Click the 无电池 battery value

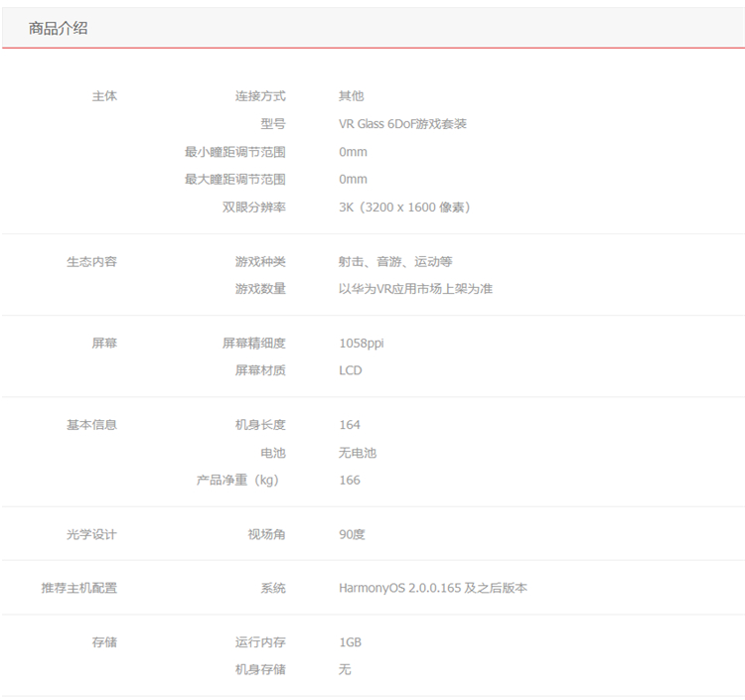click(x=358, y=453)
